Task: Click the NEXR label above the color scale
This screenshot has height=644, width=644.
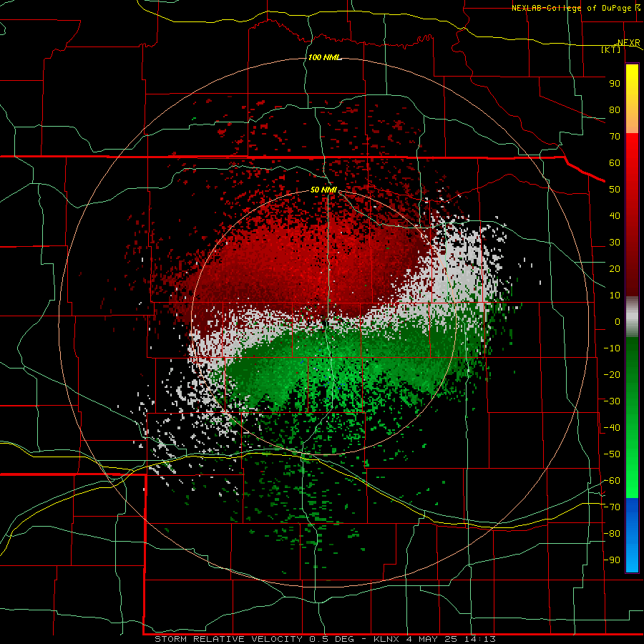Action: click(628, 43)
